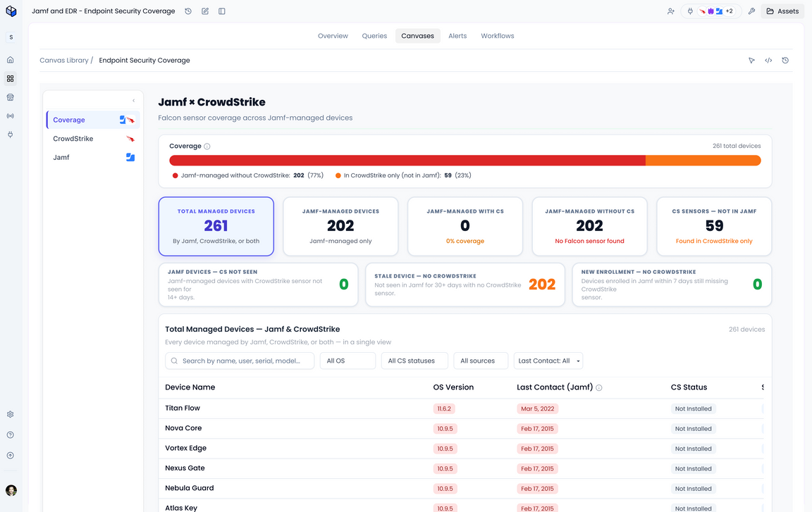This screenshot has height=512, width=812.
Task: Click the Nexus Gate device name
Action: [185, 468]
